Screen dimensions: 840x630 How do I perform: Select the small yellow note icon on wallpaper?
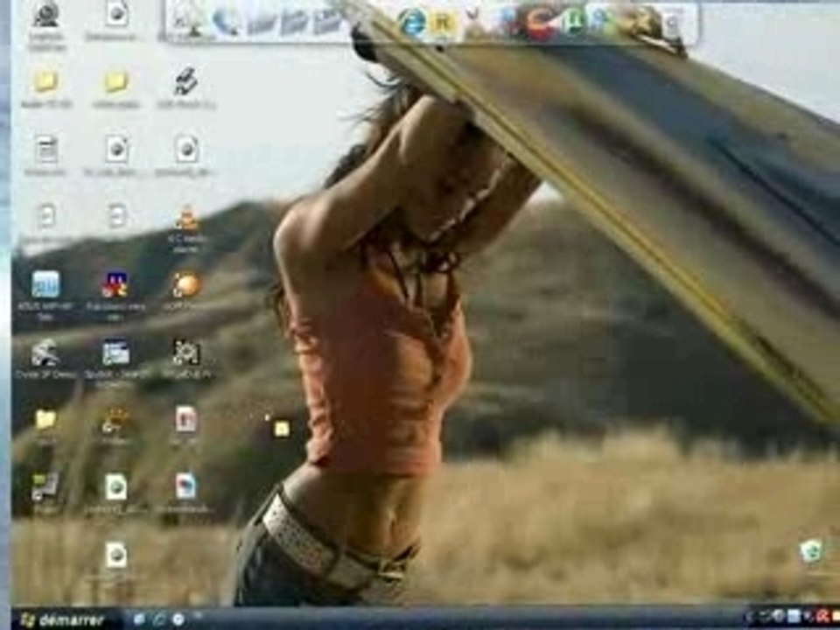(282, 429)
